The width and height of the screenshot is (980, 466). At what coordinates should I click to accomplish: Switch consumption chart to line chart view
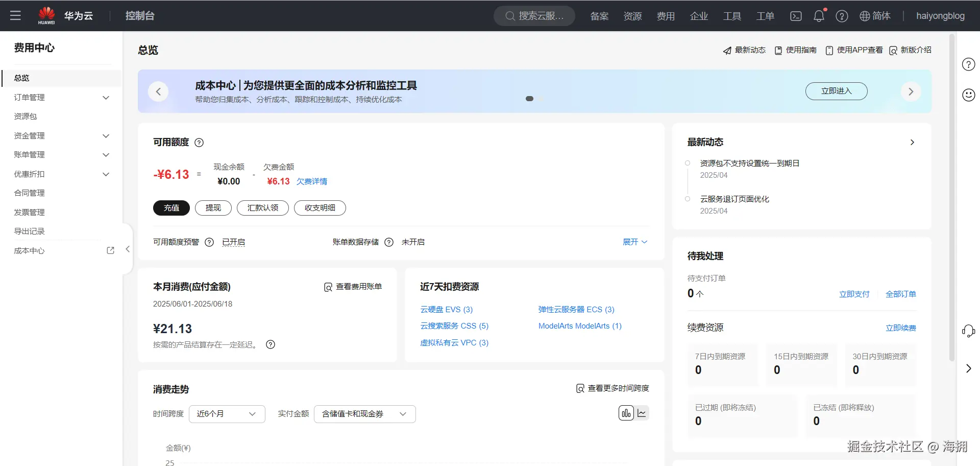642,413
